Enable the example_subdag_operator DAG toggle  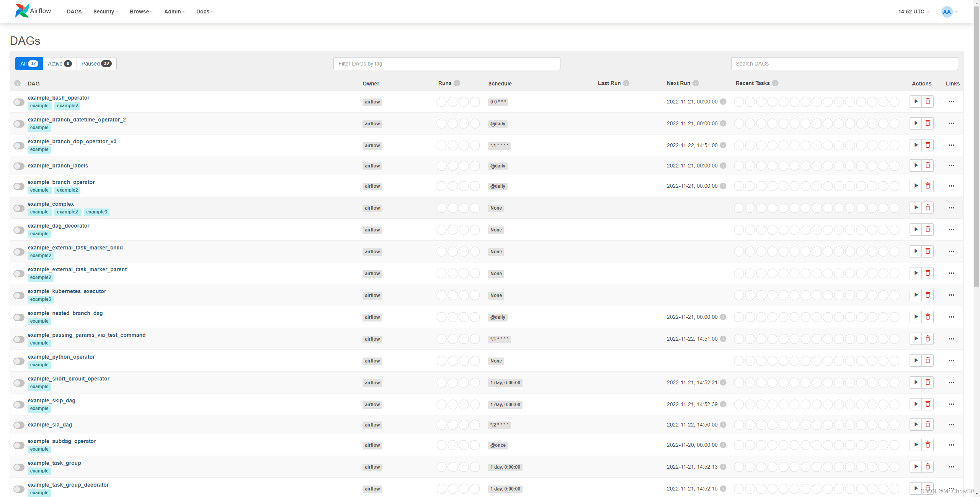click(19, 445)
